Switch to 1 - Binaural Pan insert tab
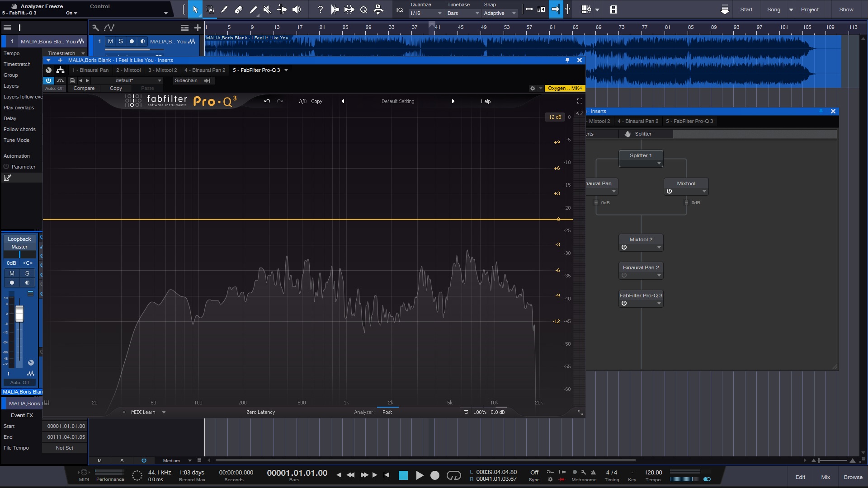 [x=90, y=70]
